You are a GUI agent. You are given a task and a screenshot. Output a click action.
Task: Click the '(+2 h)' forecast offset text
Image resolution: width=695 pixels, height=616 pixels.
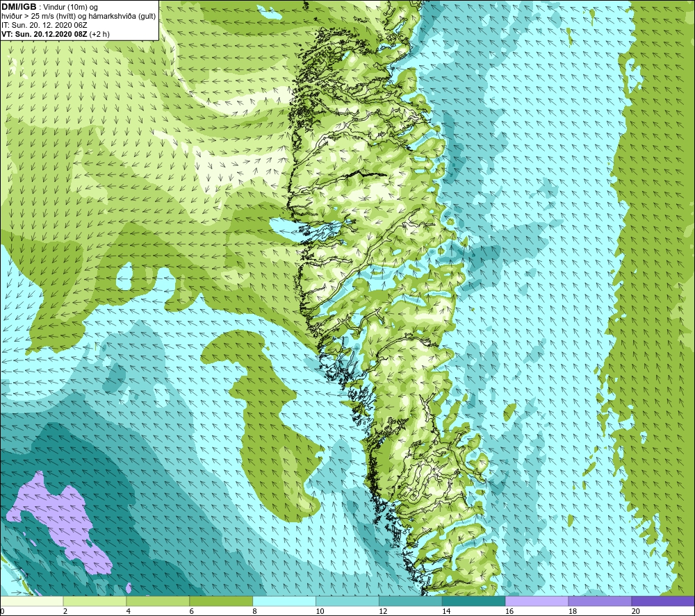pyautogui.click(x=99, y=34)
